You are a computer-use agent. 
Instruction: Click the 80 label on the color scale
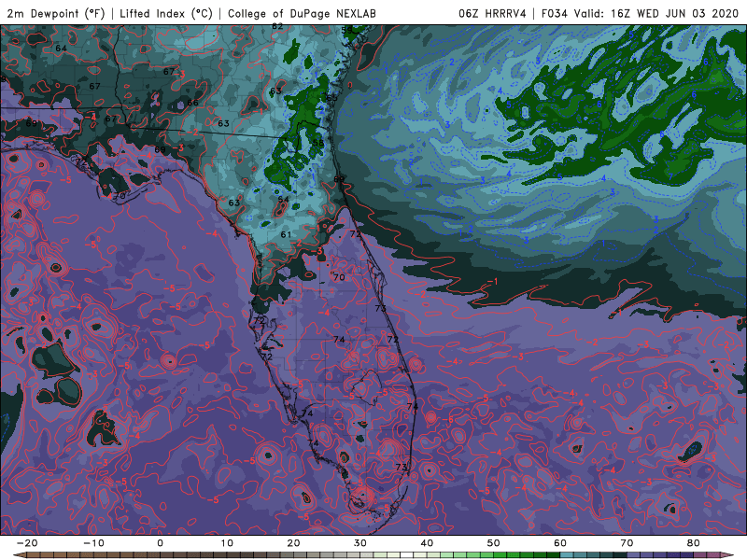[x=694, y=543]
